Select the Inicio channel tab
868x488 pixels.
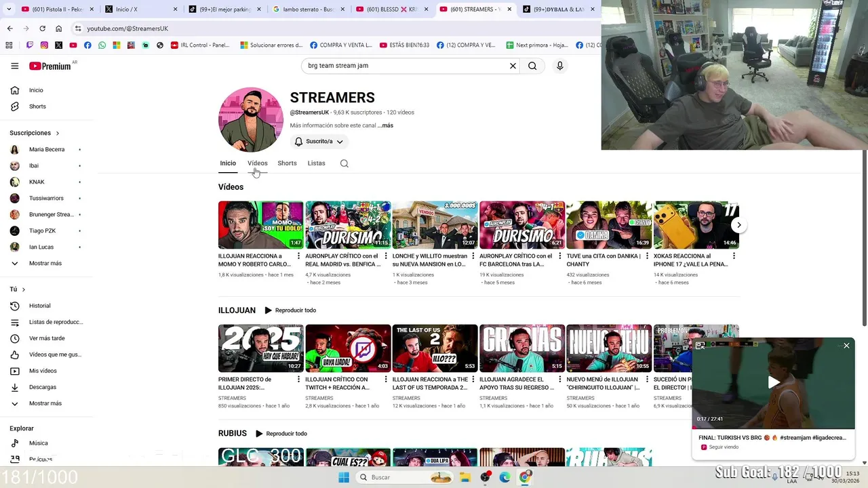pyautogui.click(x=228, y=163)
